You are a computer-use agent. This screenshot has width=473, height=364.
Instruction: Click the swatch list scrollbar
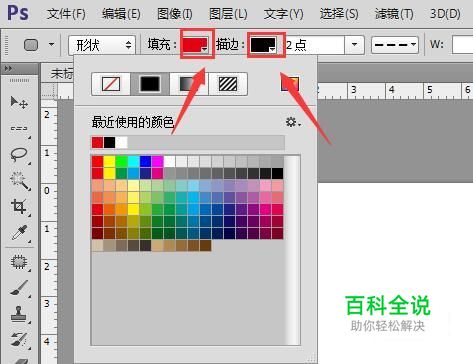pyautogui.click(x=293, y=250)
